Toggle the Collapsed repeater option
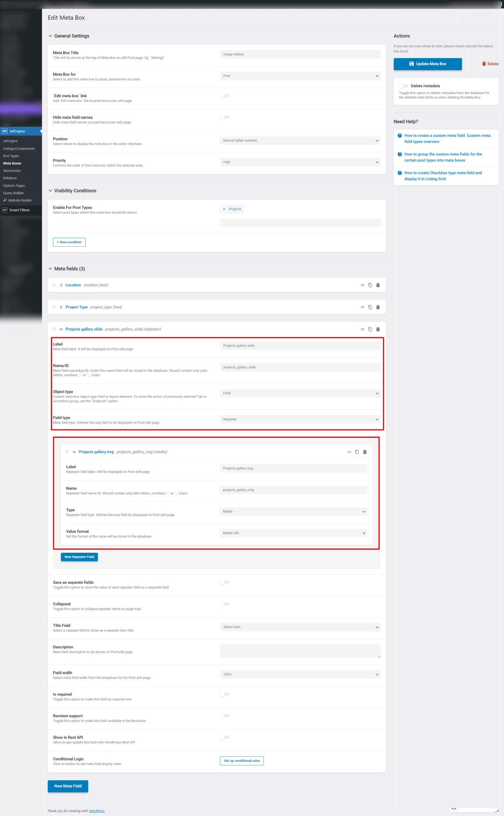 [225, 604]
